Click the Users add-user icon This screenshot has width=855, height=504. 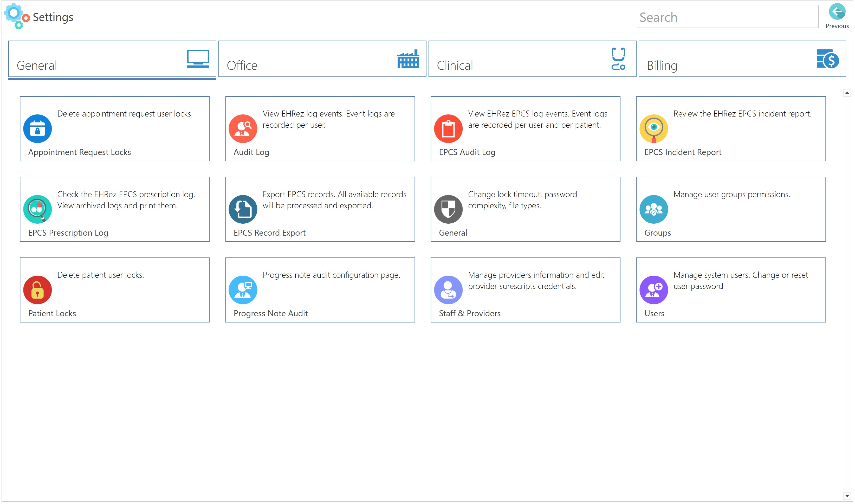tap(654, 290)
